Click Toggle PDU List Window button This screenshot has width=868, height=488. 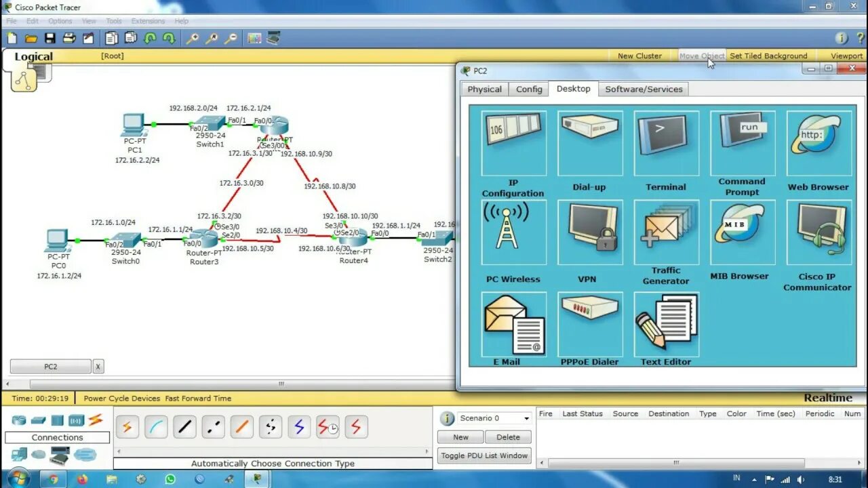point(484,455)
